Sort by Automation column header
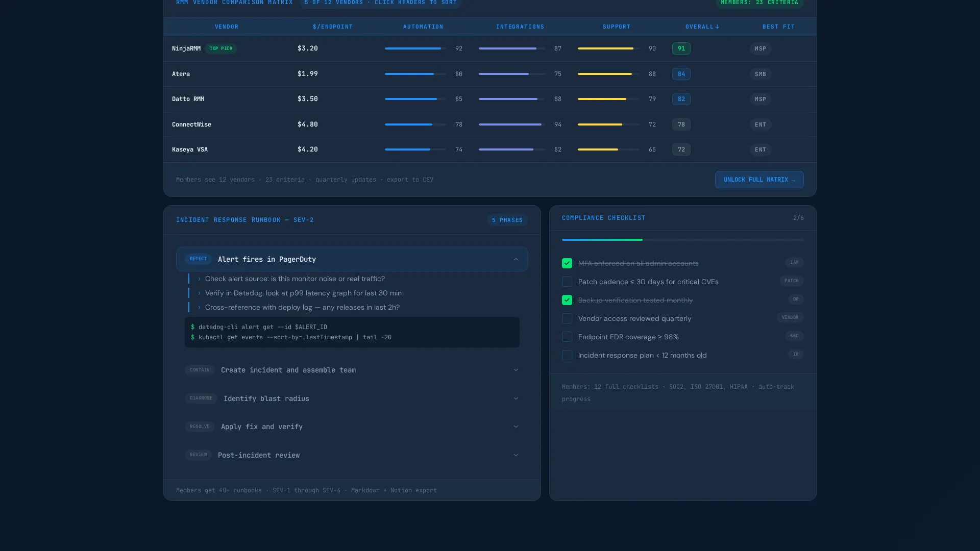980x551 pixels. pos(423,27)
